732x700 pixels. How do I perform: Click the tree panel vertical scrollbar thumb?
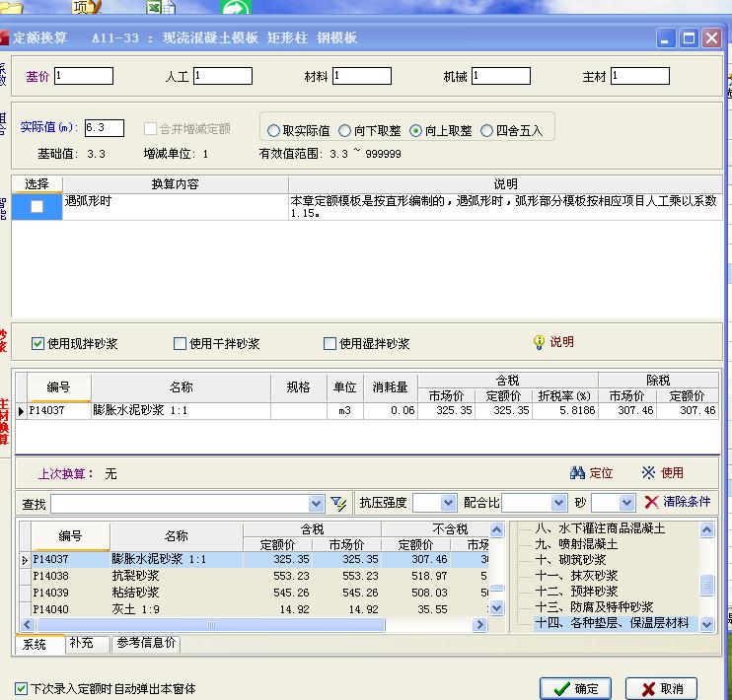pyautogui.click(x=706, y=586)
